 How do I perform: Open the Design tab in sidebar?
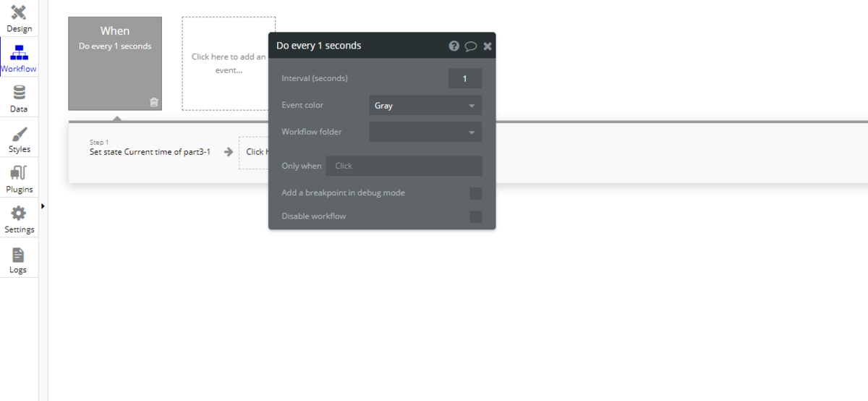19,18
